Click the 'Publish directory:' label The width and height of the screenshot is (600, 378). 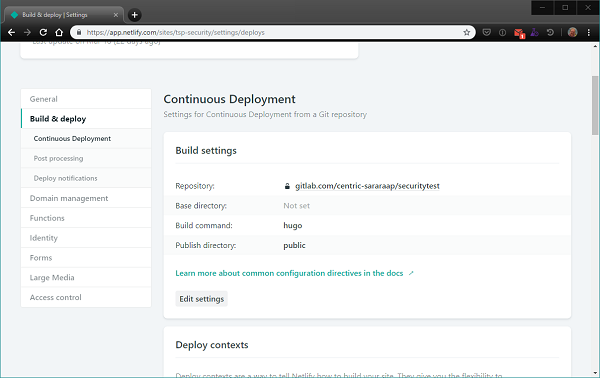(205, 246)
